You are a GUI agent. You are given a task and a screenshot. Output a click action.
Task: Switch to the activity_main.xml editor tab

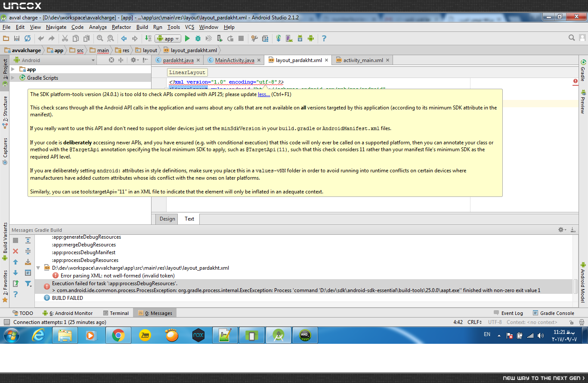coord(363,60)
